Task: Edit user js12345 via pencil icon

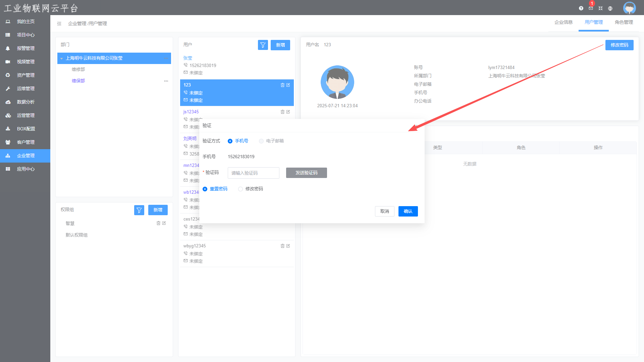Action: pyautogui.click(x=288, y=112)
